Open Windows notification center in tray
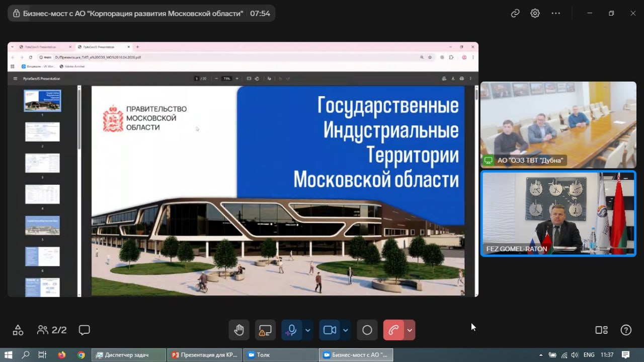 (x=625, y=355)
